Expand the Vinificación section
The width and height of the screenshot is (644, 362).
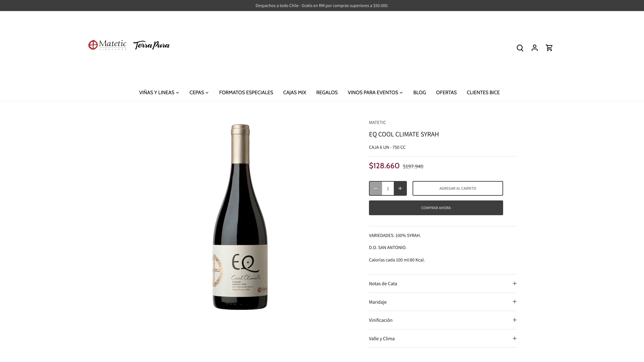(x=443, y=320)
